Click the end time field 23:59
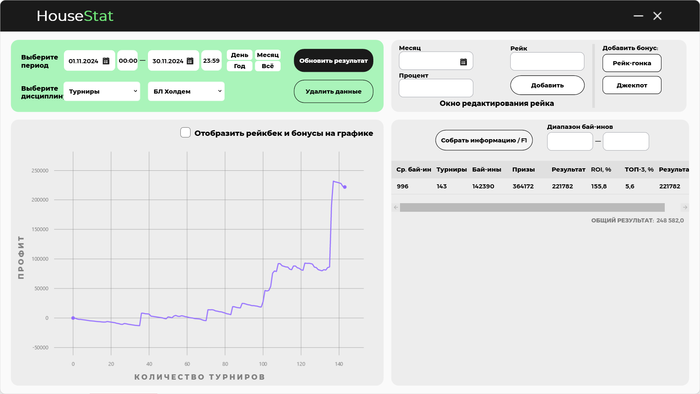 click(x=211, y=61)
